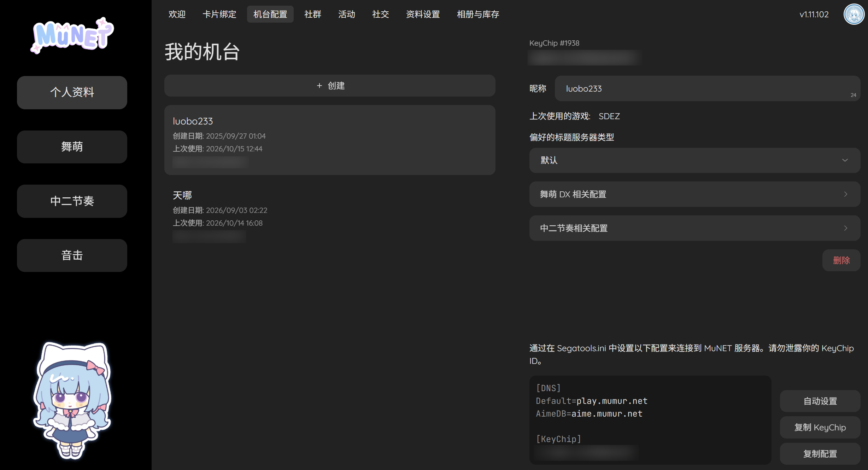Open the 默认 title server dropdown
The width and height of the screenshot is (868, 470).
point(695,161)
